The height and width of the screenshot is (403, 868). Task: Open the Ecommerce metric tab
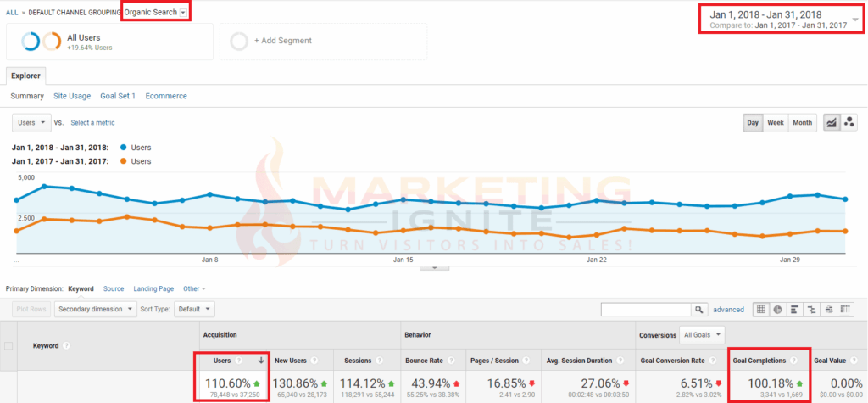tap(166, 96)
